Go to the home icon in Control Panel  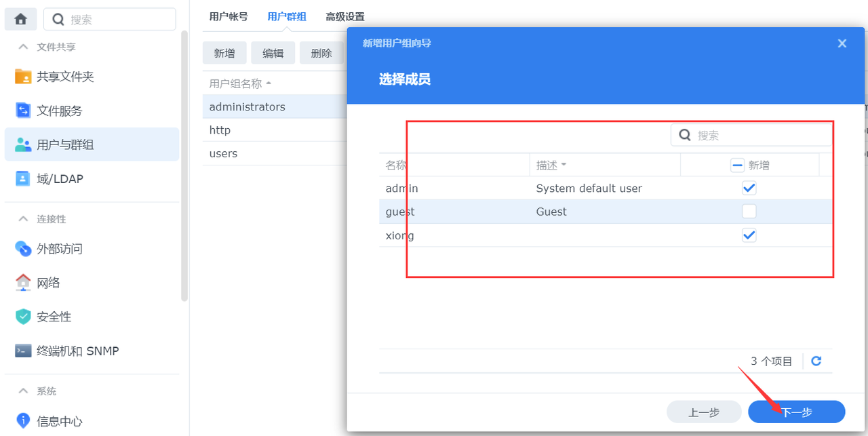(x=20, y=19)
